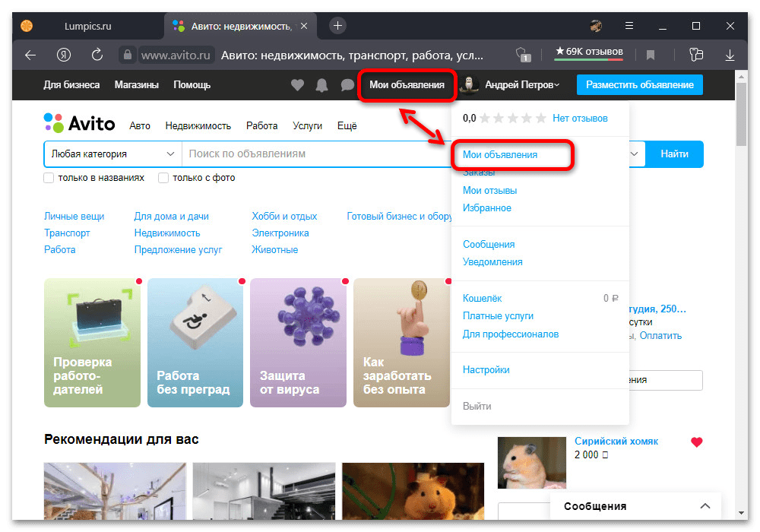Click the Yandex home icon
The image size is (760, 532).
pos(64,55)
